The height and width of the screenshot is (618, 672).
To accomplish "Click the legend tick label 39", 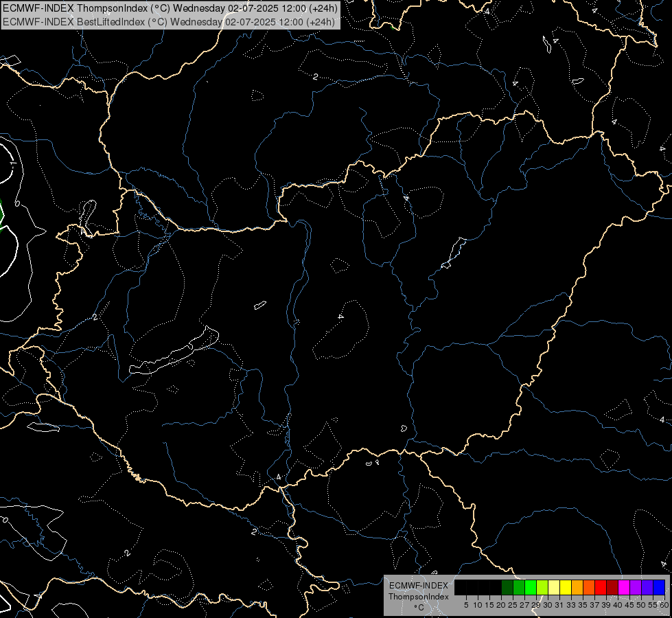I will point(606,605).
